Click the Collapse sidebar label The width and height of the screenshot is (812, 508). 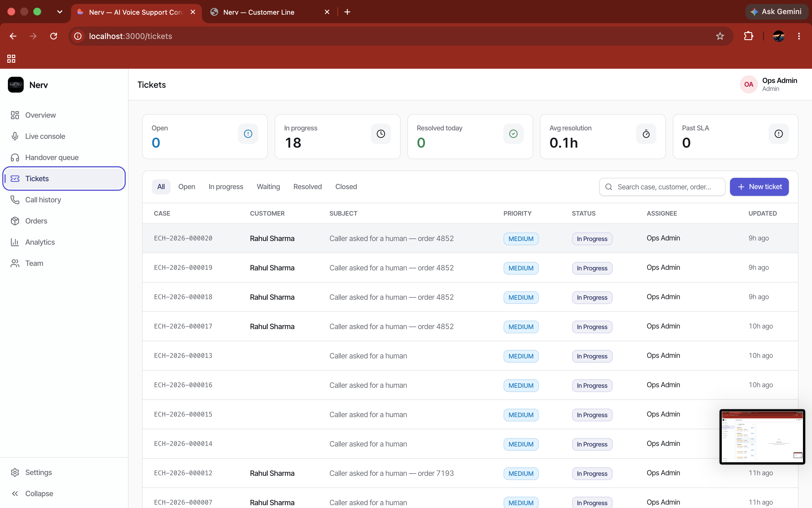pyautogui.click(x=39, y=494)
